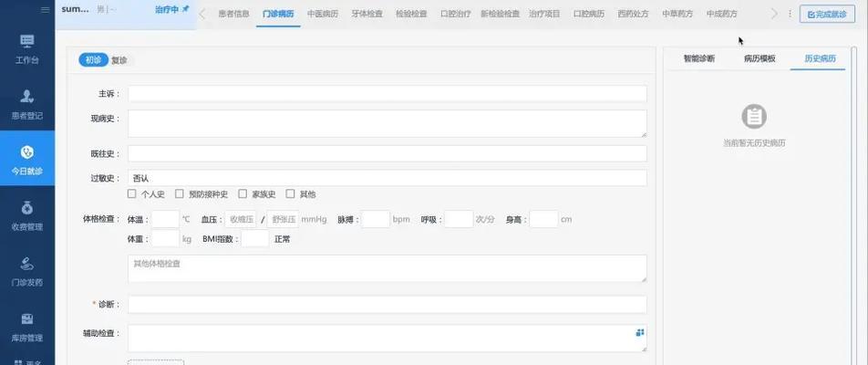Check the 家族史 checkbox
The height and width of the screenshot is (365, 868).
click(243, 193)
